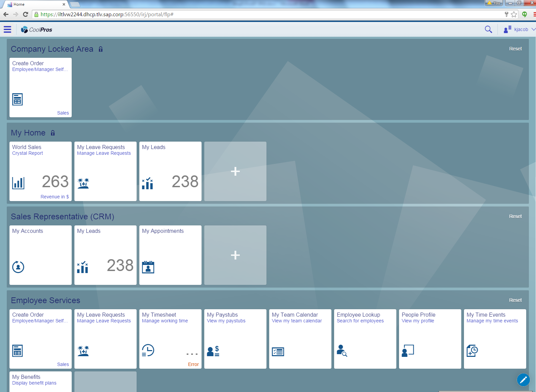Screen dimensions: 536x392
Task: Click the lock icon beside My Home
Action: (53, 133)
